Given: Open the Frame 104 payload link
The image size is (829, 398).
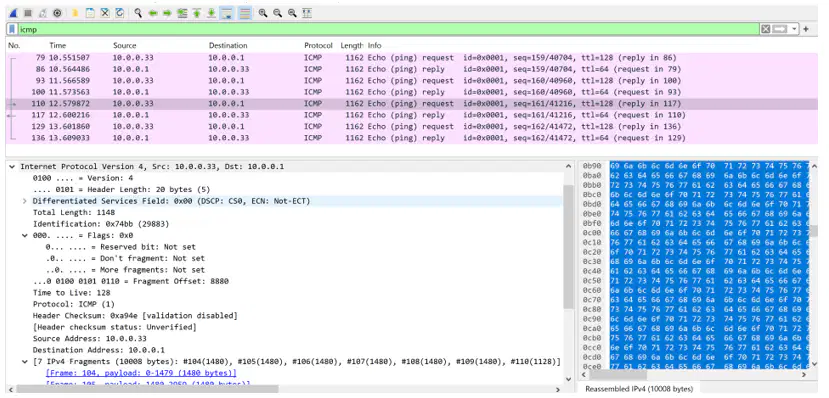Looking at the screenshot, I should coord(141,373).
